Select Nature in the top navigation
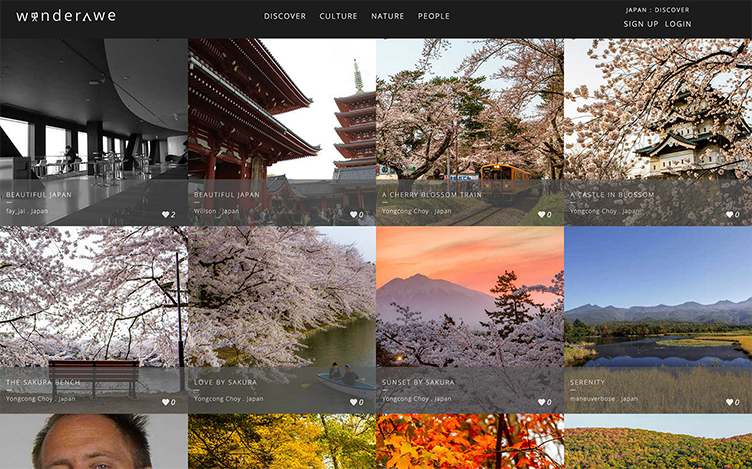 [387, 16]
